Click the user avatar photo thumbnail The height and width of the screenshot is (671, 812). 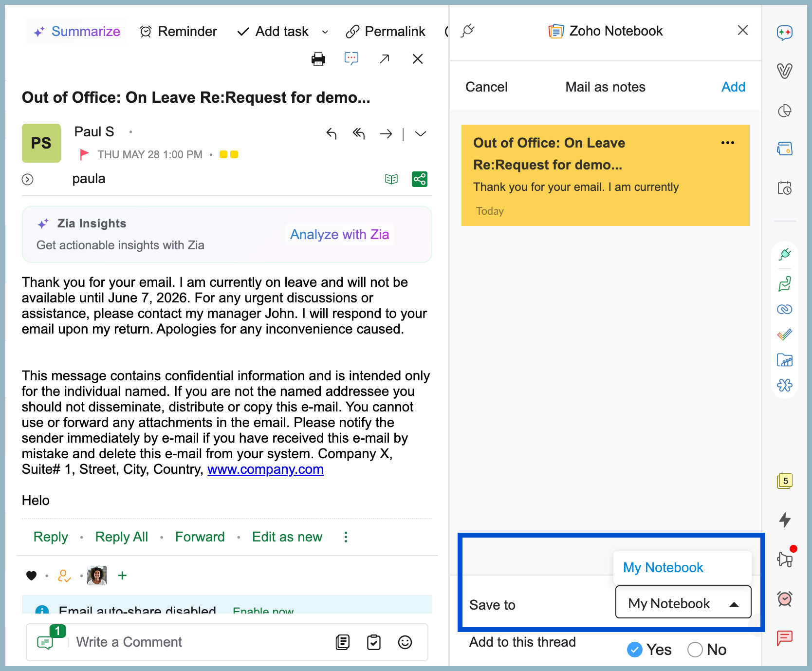(x=97, y=576)
